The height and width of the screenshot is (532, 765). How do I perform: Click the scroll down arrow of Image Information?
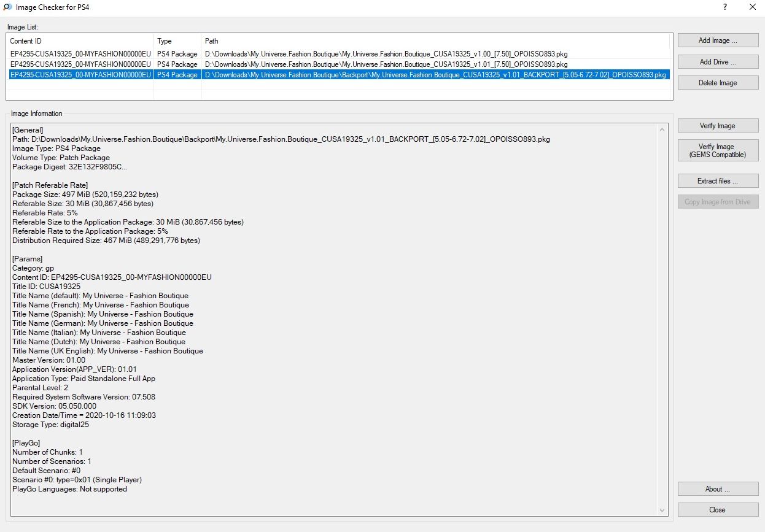click(662, 510)
